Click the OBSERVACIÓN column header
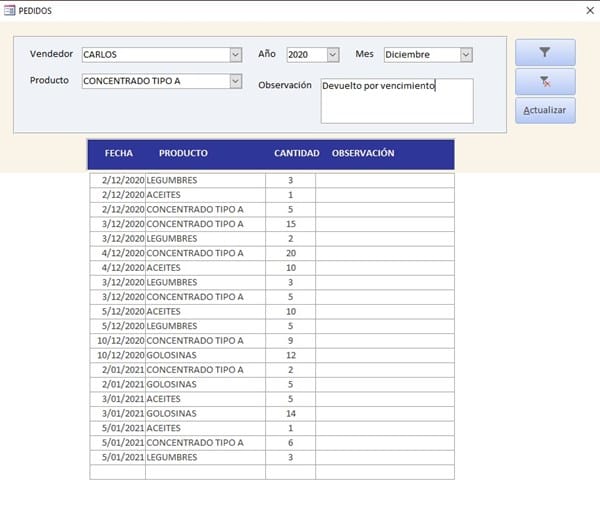The height and width of the screenshot is (511, 600). (x=362, y=154)
